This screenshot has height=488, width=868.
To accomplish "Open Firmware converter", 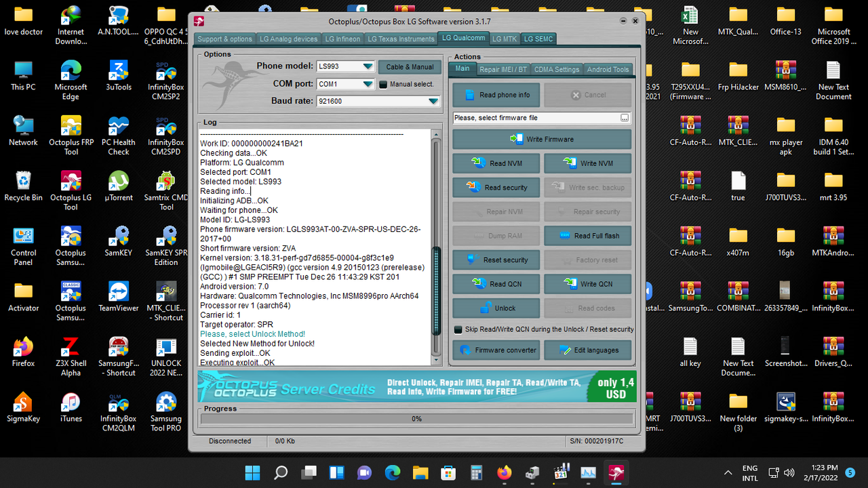I will click(x=496, y=350).
